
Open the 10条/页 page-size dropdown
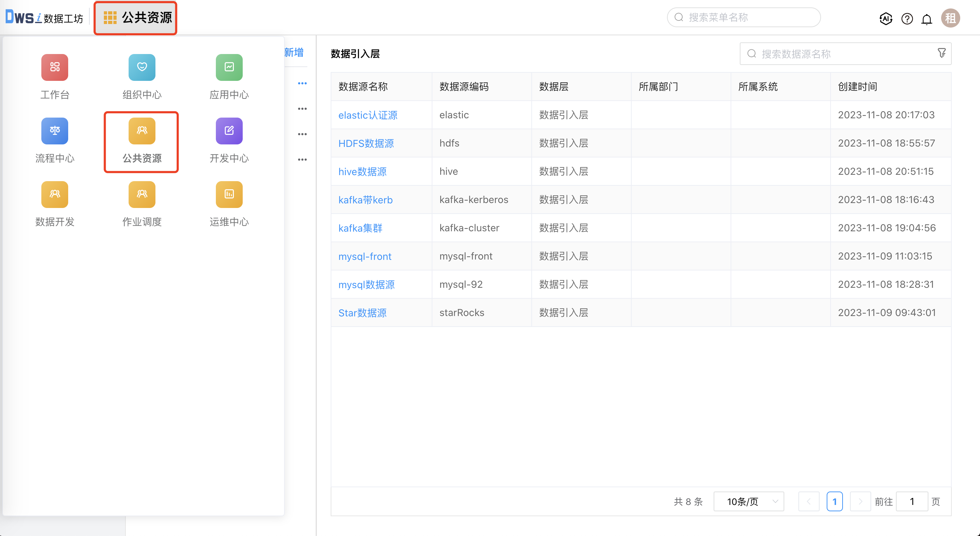748,501
